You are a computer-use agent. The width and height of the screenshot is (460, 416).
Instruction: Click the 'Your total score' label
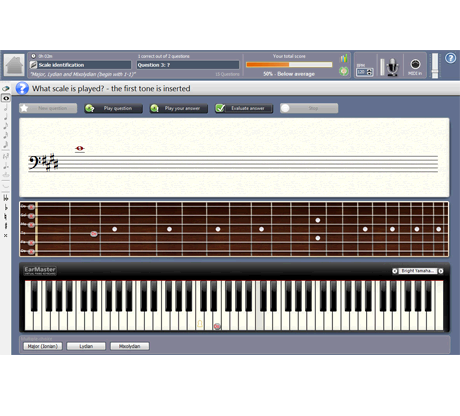[289, 56]
